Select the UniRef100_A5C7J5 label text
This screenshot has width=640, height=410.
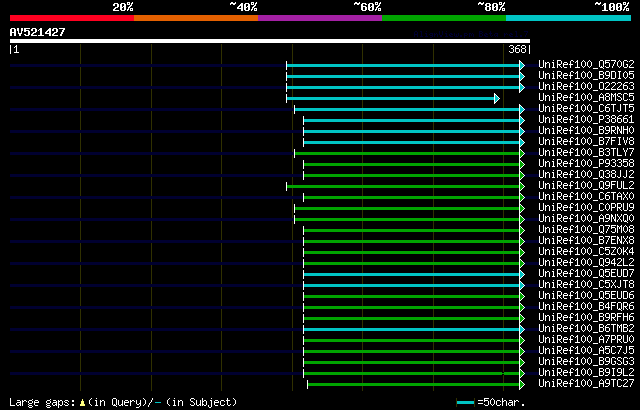(586, 351)
